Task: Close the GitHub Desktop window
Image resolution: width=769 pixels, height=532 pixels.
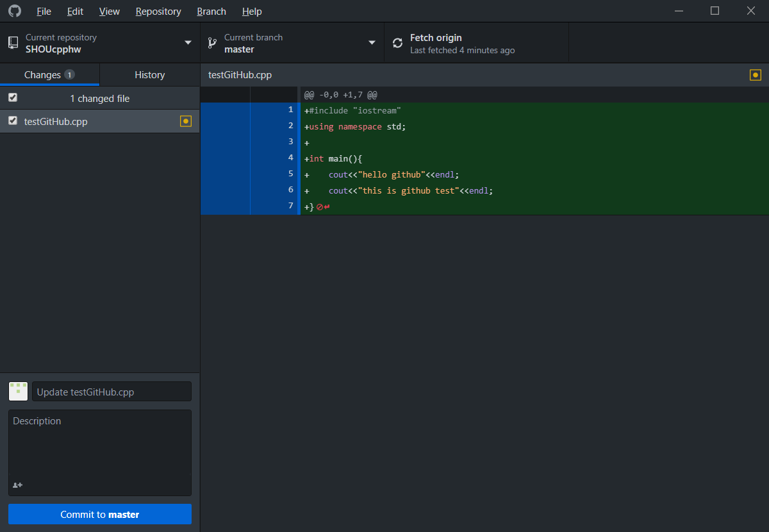Action: pos(751,11)
